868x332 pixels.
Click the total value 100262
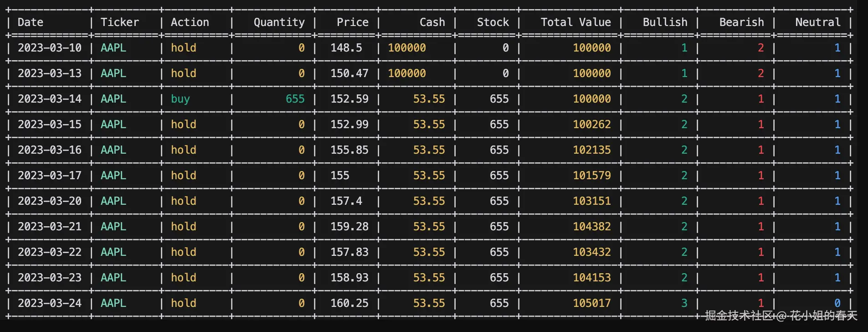coord(591,124)
